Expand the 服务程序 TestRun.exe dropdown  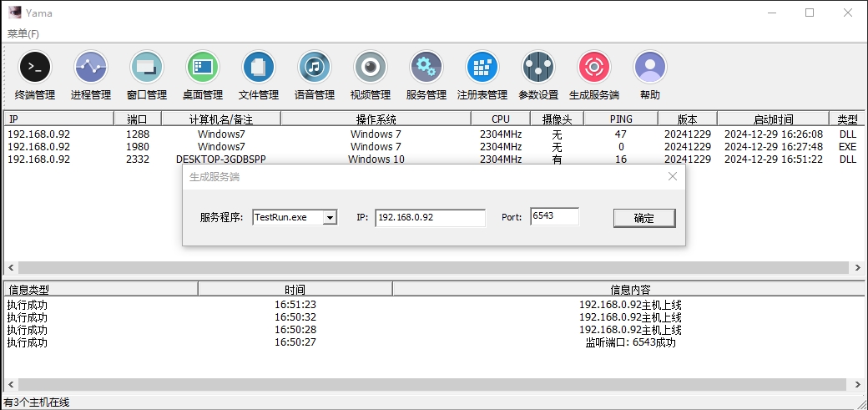(330, 218)
